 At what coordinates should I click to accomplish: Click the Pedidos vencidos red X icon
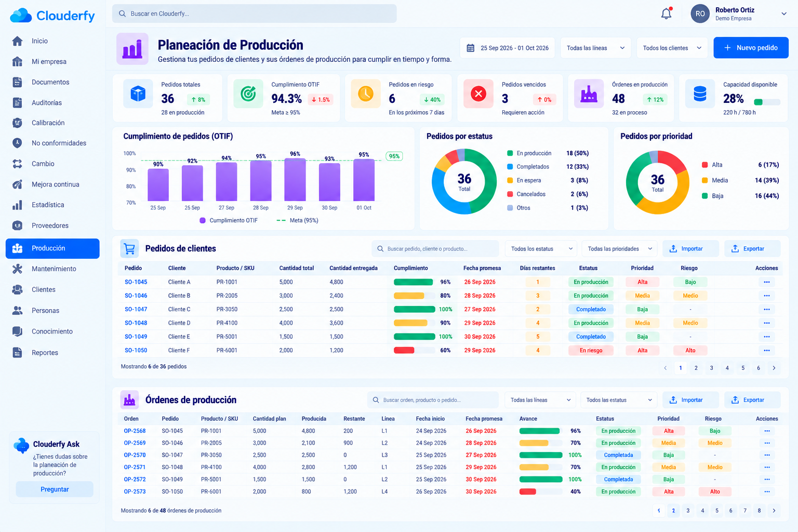(478, 94)
